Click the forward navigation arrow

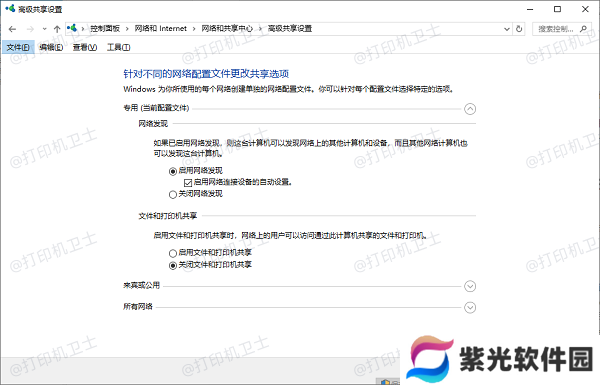point(30,29)
